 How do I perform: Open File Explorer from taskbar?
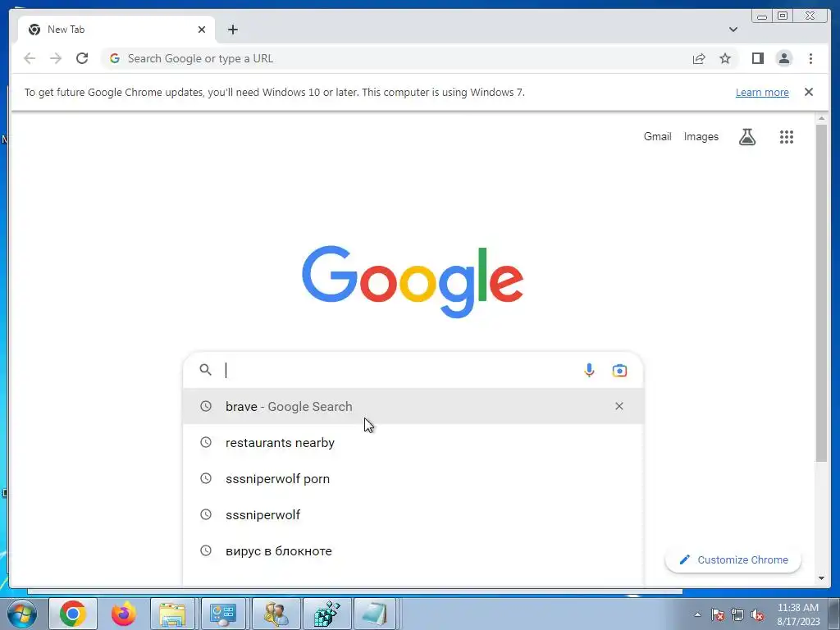click(172, 614)
